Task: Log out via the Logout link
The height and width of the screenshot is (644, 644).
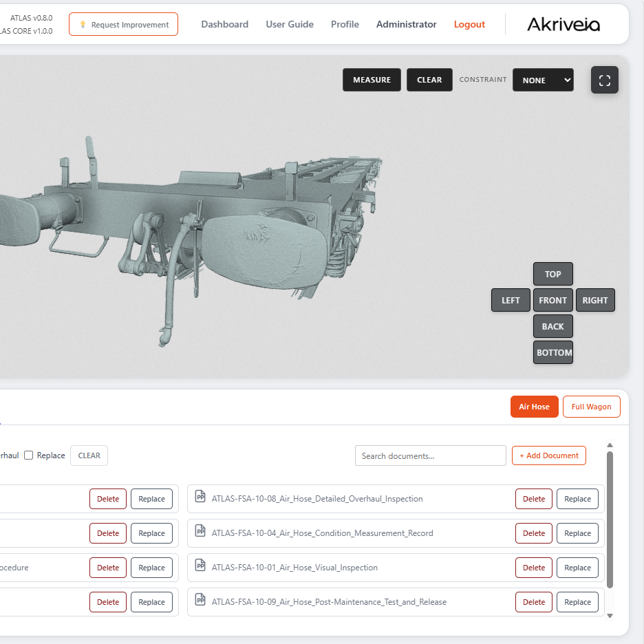Action: click(x=469, y=25)
